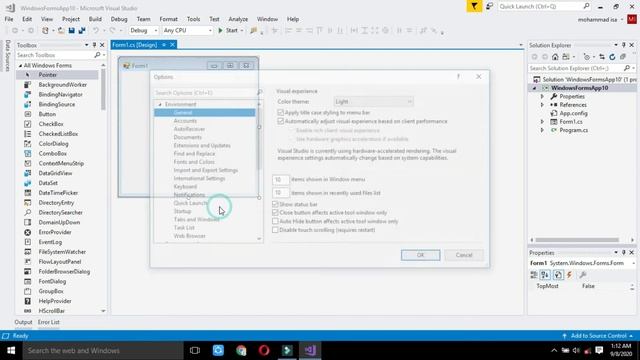Click the Save All toolbar icon
640x360 pixels.
pos(82,31)
